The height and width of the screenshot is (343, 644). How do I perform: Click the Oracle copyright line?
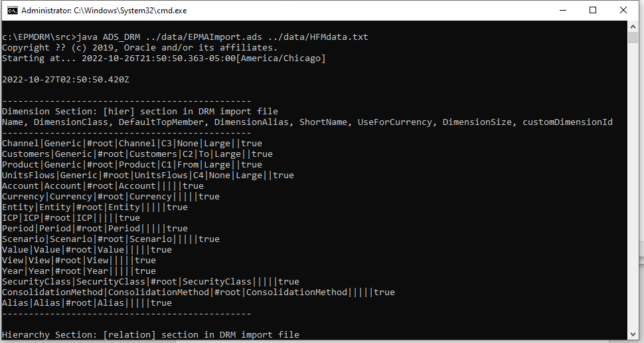point(139,48)
